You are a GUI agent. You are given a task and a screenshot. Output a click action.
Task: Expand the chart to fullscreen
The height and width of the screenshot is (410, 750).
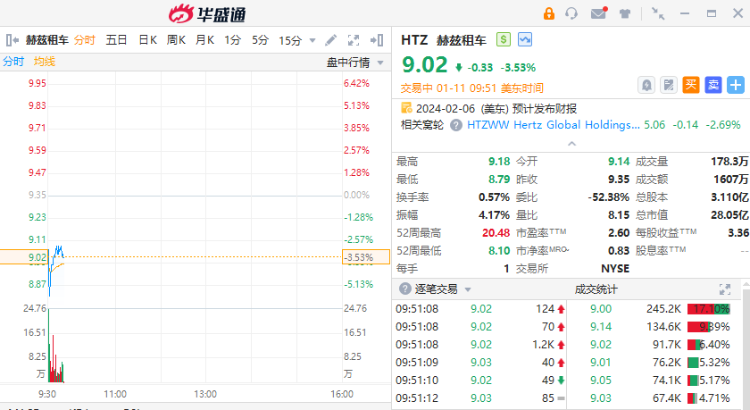(353, 40)
